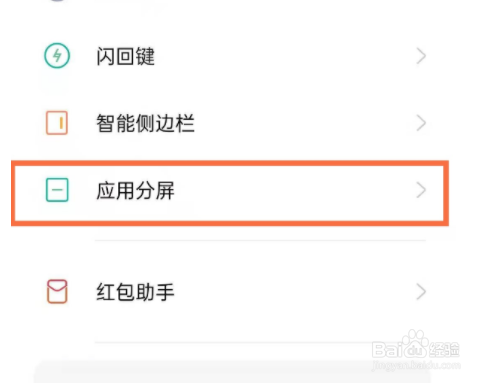Tap the red envelope 红包助手 icon
This screenshot has width=489, height=383.
point(57,292)
